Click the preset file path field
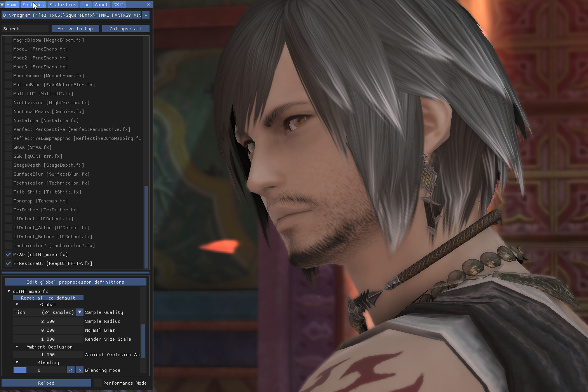 [x=71, y=15]
